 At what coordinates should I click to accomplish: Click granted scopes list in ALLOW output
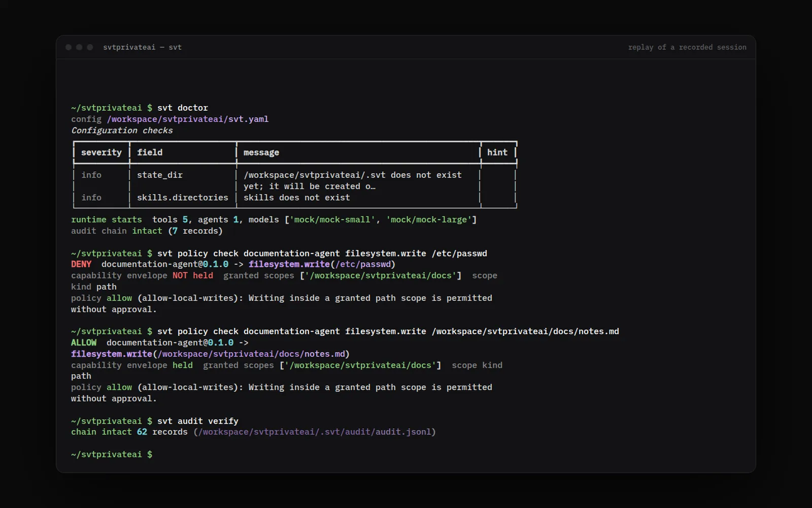click(x=360, y=365)
